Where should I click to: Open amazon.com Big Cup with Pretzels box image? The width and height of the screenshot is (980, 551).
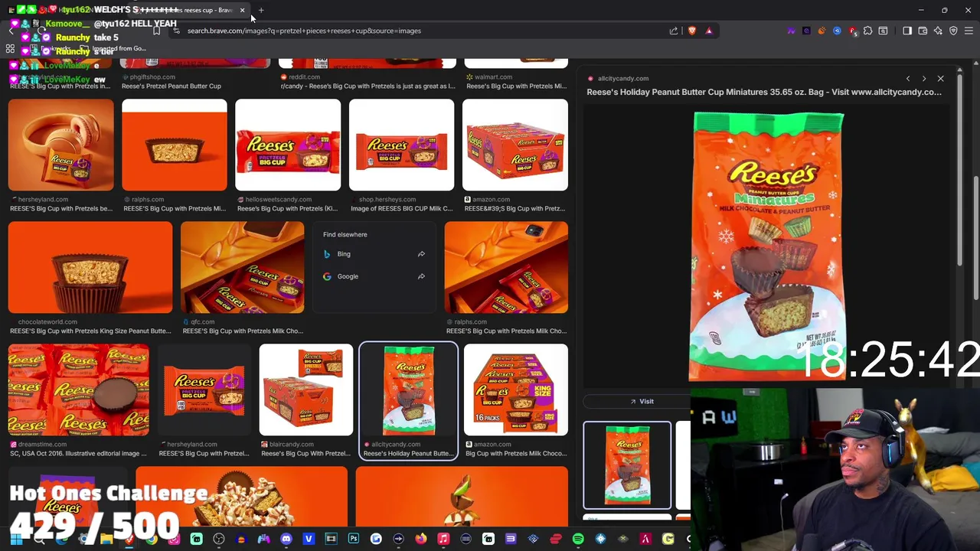click(515, 145)
